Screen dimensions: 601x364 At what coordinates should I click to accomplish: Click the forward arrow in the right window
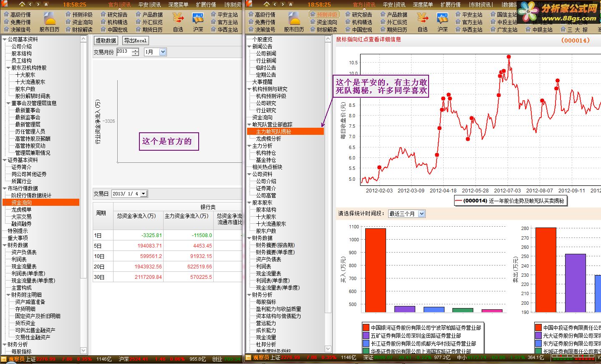[x=283, y=4]
